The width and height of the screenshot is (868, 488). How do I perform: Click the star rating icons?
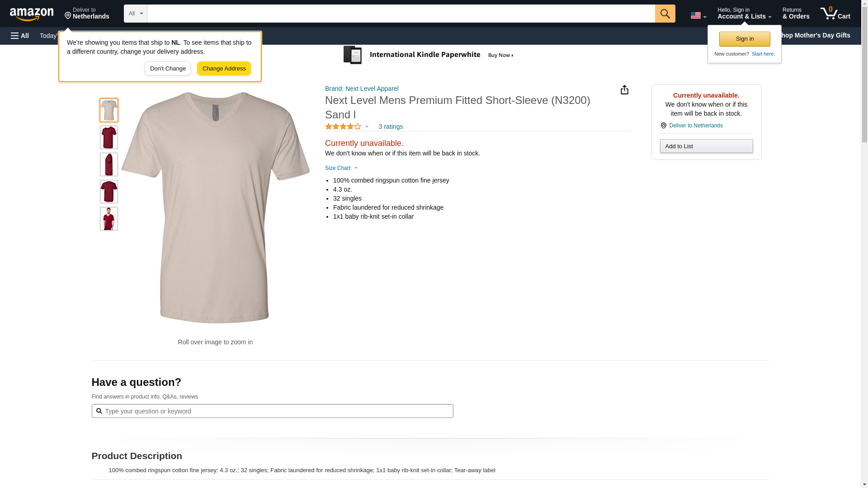point(343,127)
